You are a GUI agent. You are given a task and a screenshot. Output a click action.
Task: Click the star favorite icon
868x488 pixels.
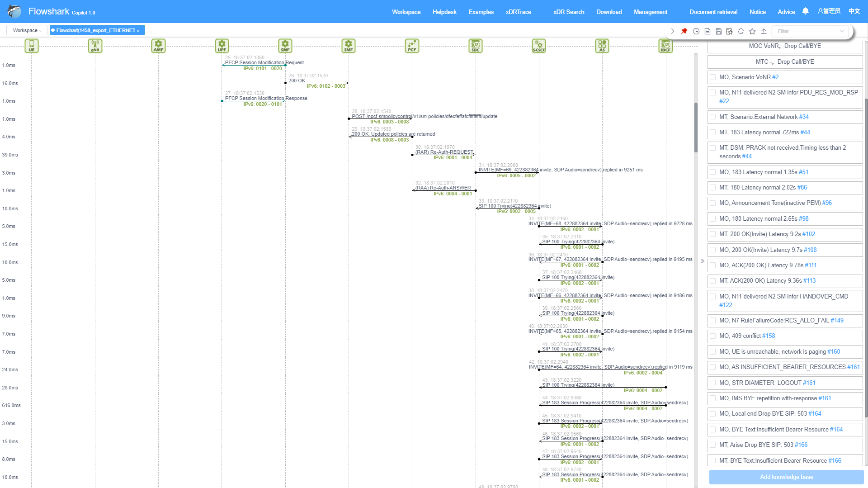click(752, 31)
